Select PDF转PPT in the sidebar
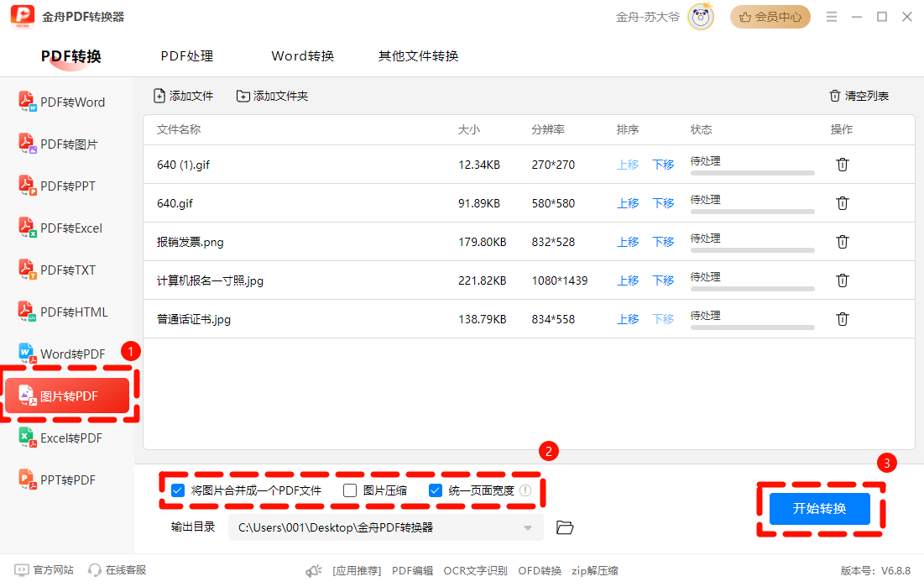924x587 pixels. pyautogui.click(x=57, y=186)
